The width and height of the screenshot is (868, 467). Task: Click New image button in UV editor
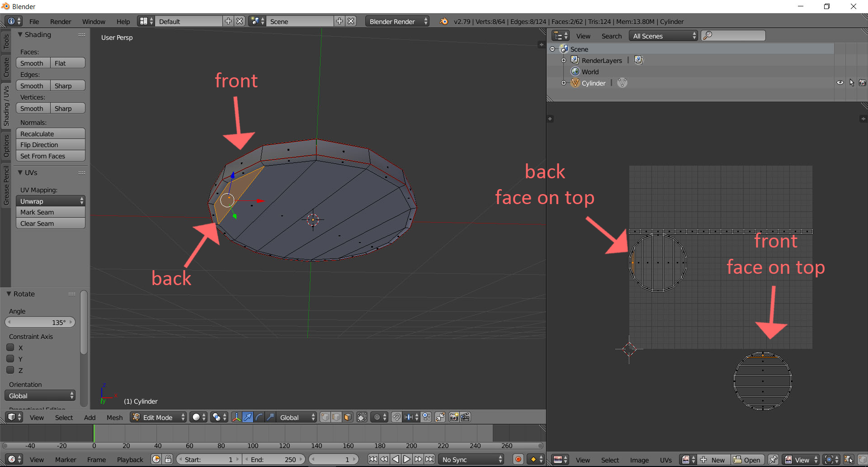coord(713,460)
